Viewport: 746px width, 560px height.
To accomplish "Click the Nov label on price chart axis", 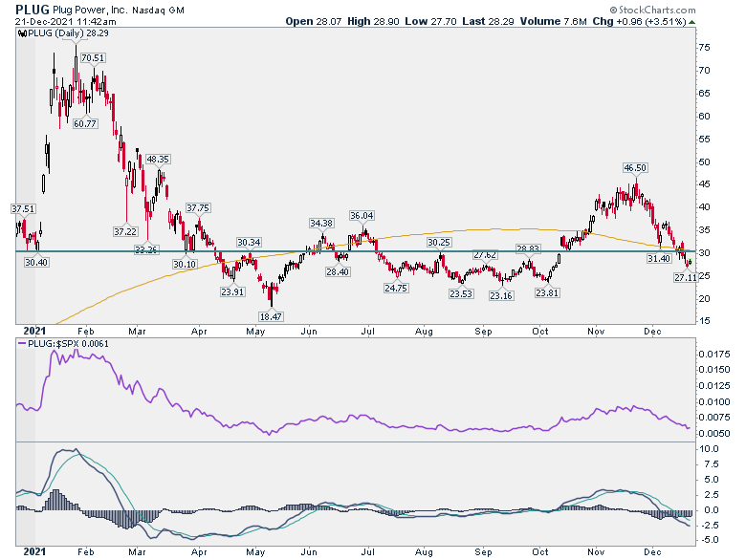I will 596,332.
